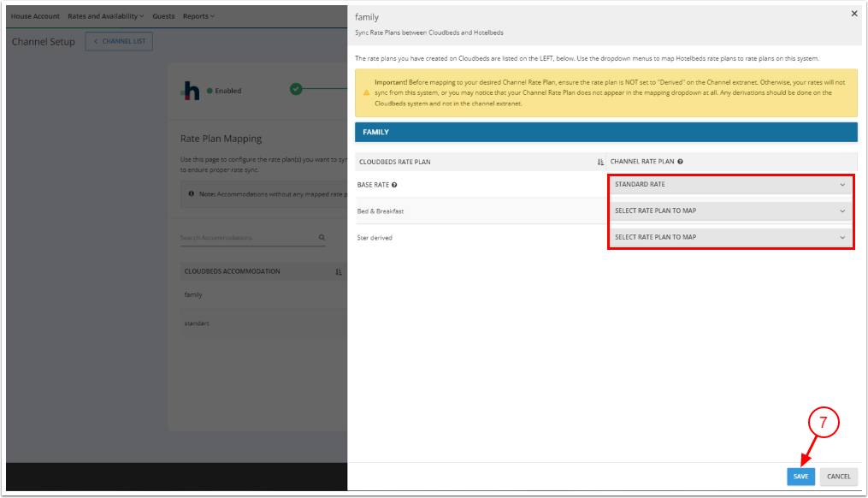Sort by Cloudbeds Rate Plan column icon
This screenshot has height=498, width=868.
coord(600,162)
